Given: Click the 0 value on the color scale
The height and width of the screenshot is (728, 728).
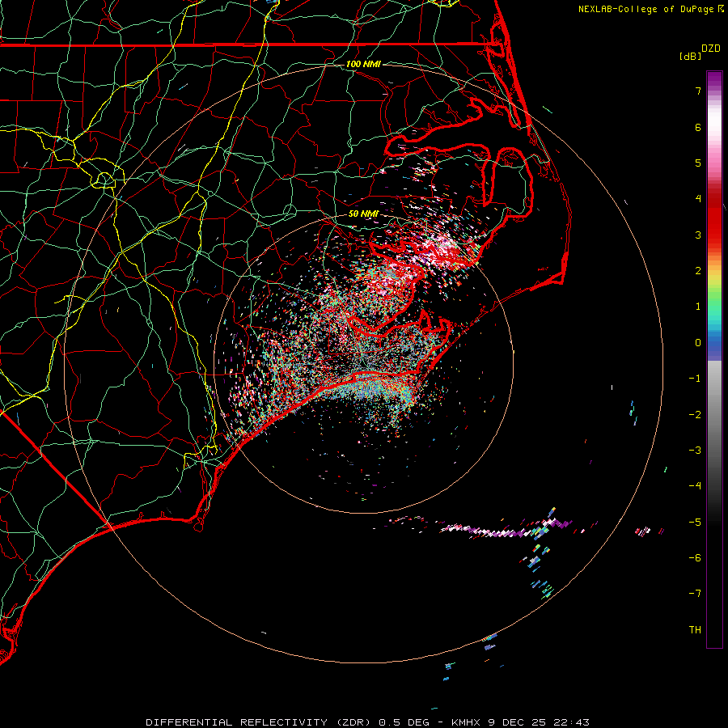Looking at the screenshot, I should point(698,343).
